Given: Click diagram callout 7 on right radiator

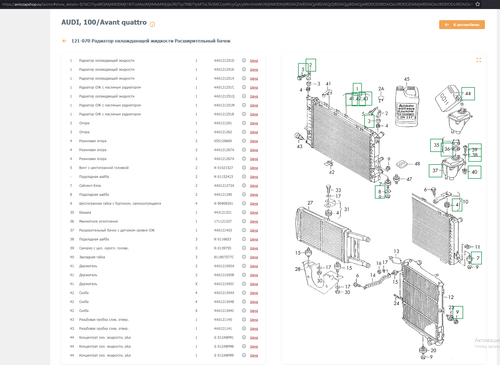Looking at the screenshot, I should (x=477, y=258).
